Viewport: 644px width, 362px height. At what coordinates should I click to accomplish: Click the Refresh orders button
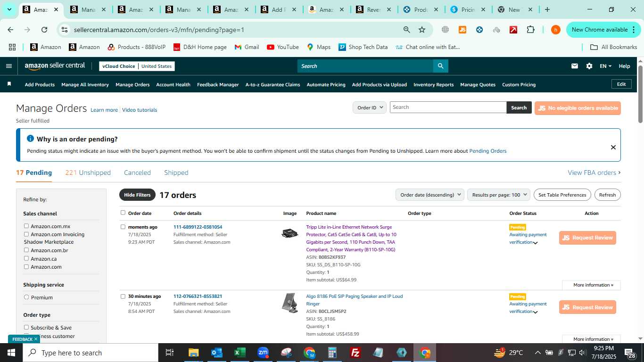tap(607, 195)
